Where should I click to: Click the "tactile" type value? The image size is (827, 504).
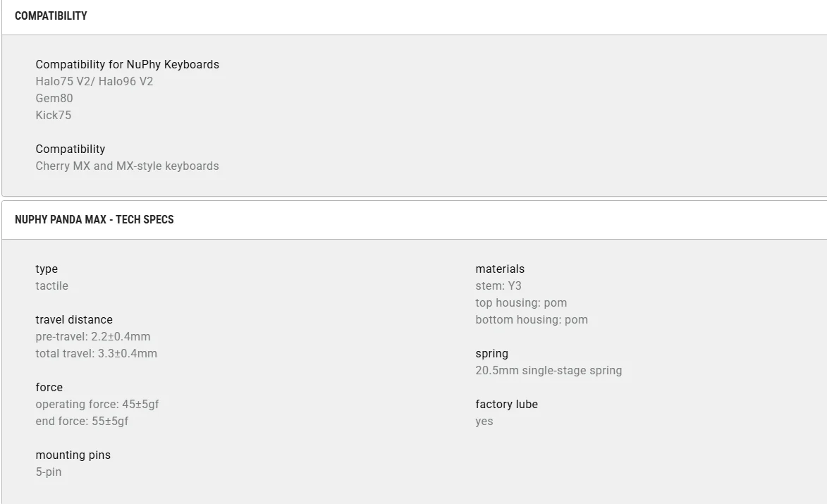click(x=52, y=286)
